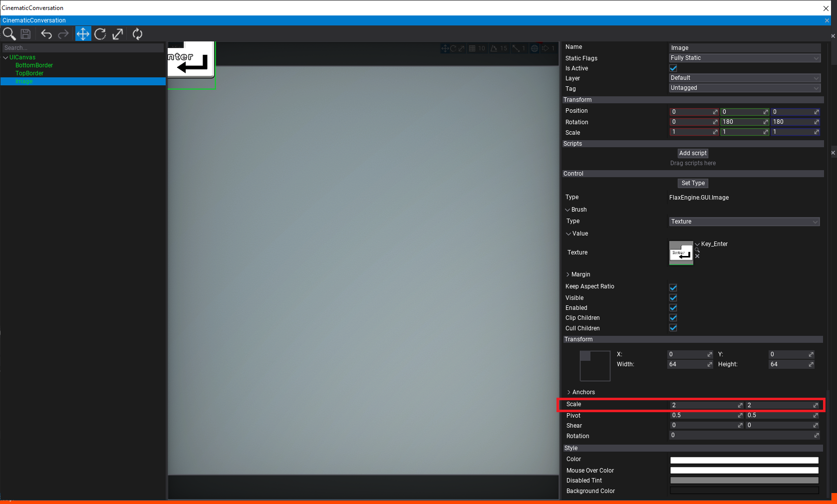Viewport: 837px width, 504px height.
Task: Click the Mouse Over Color swatch
Action: coord(744,470)
